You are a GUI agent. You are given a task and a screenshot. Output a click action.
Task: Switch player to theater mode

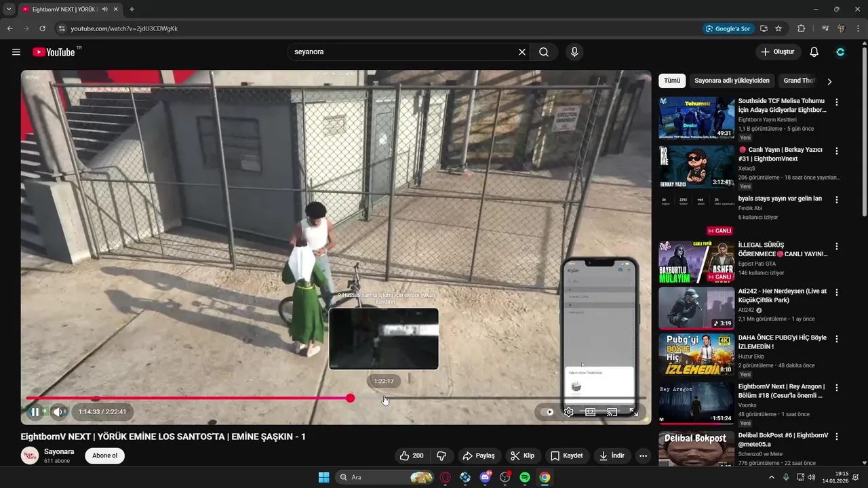pos(591,411)
